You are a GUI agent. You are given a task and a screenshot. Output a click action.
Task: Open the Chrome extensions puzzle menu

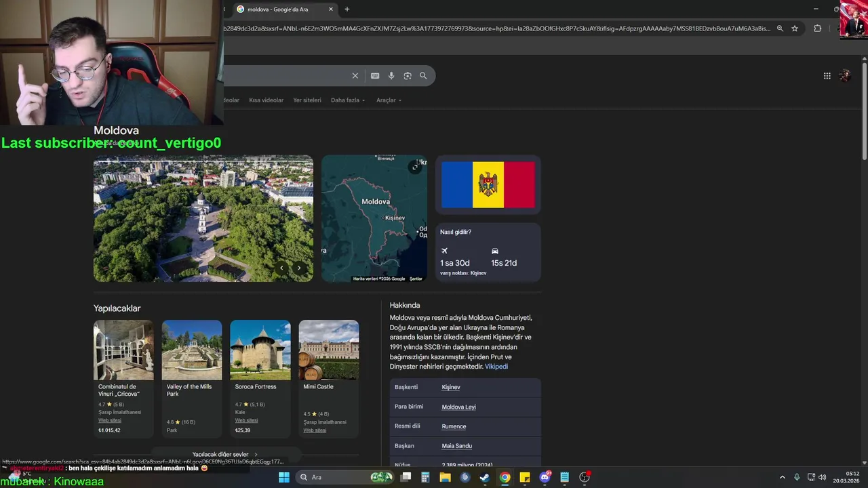click(x=817, y=28)
